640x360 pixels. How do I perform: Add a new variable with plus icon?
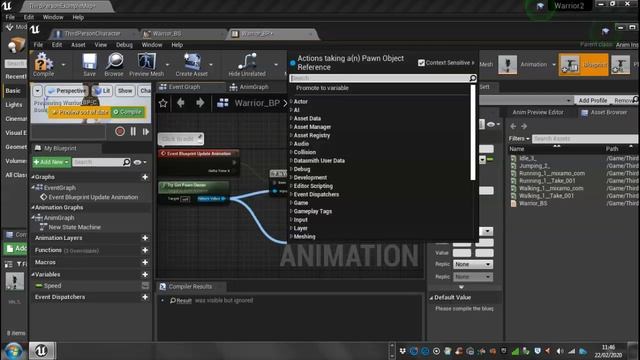click(x=145, y=275)
